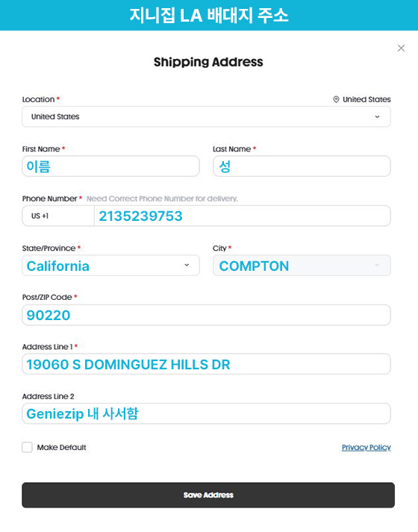418x532 pixels.
Task: Click the United States location text at top right
Action: (366, 99)
